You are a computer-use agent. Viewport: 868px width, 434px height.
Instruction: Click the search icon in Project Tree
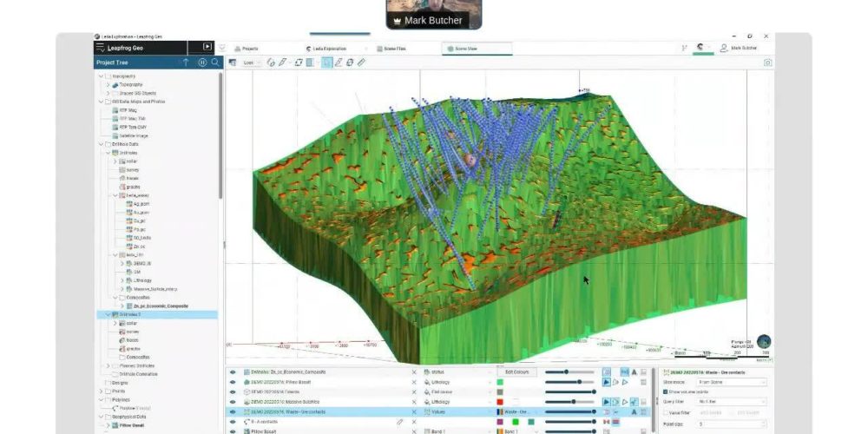click(214, 62)
